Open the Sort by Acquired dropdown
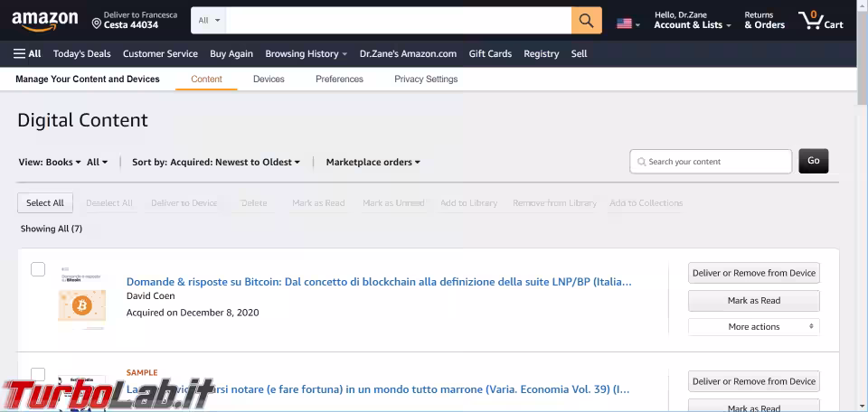 click(x=216, y=162)
